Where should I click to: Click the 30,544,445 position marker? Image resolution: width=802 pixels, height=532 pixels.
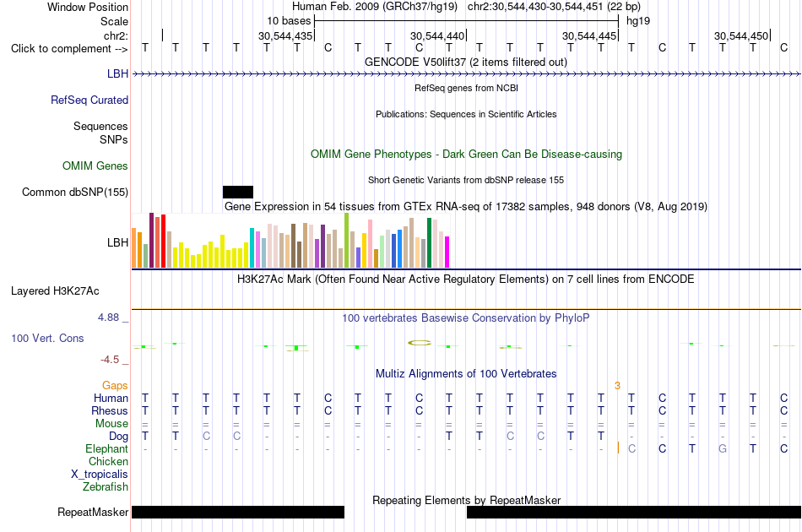[x=588, y=35]
